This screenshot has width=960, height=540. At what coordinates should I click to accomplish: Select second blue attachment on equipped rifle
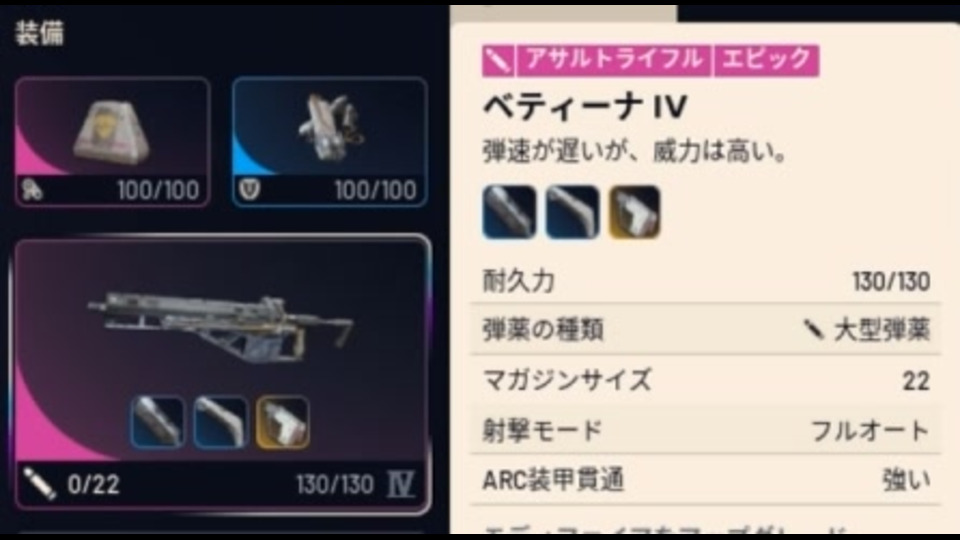click(x=220, y=422)
